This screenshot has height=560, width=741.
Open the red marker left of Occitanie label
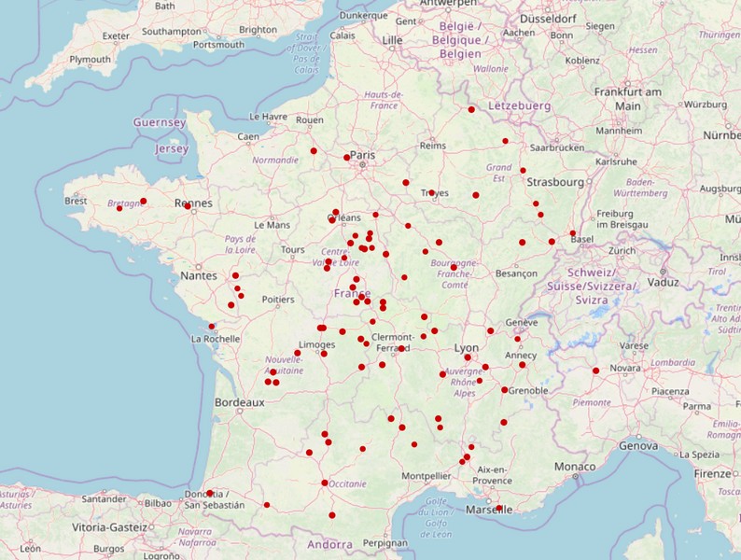(x=325, y=483)
